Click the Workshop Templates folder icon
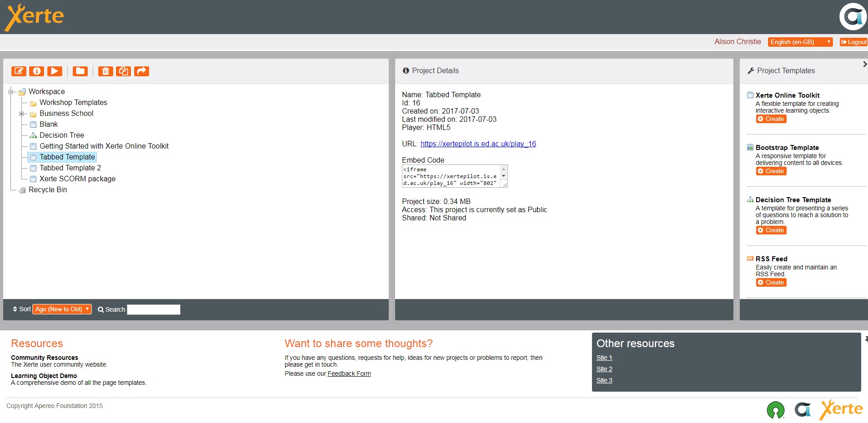Image resolution: width=868 pixels, height=423 pixels. 33,103
